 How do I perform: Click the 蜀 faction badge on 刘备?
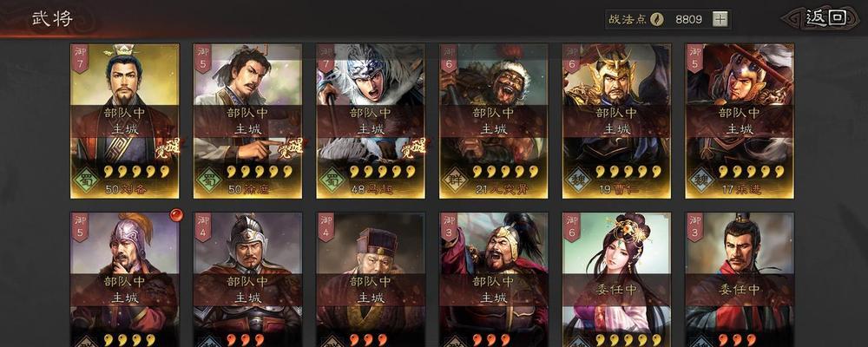[87, 179]
